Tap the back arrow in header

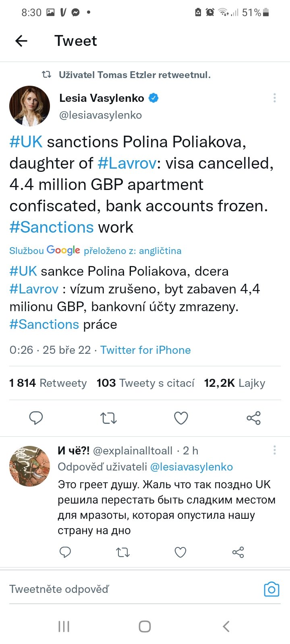point(21,41)
